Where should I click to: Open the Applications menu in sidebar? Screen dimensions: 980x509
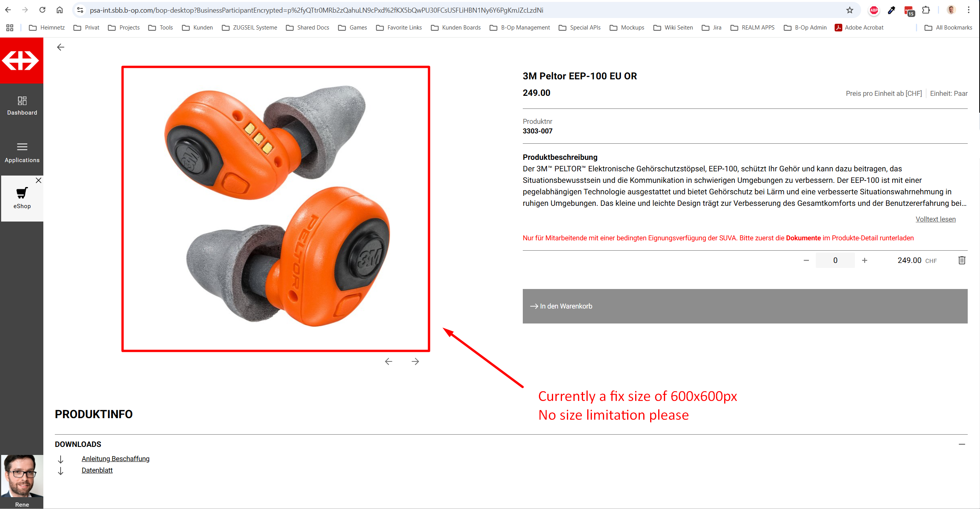[x=22, y=153]
